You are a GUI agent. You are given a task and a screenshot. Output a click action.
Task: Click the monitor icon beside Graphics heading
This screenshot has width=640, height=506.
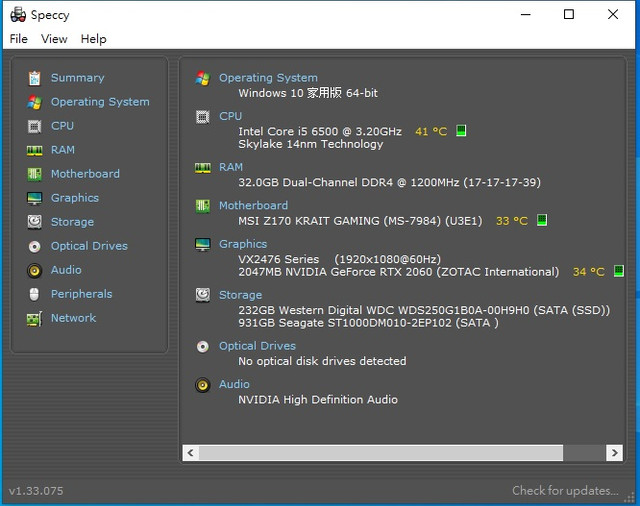pyautogui.click(x=202, y=244)
